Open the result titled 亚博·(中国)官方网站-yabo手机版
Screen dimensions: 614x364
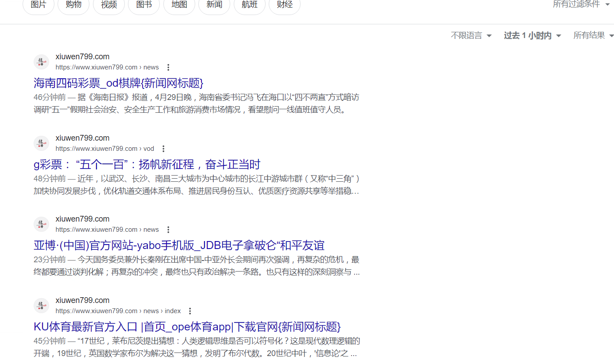coord(179,245)
